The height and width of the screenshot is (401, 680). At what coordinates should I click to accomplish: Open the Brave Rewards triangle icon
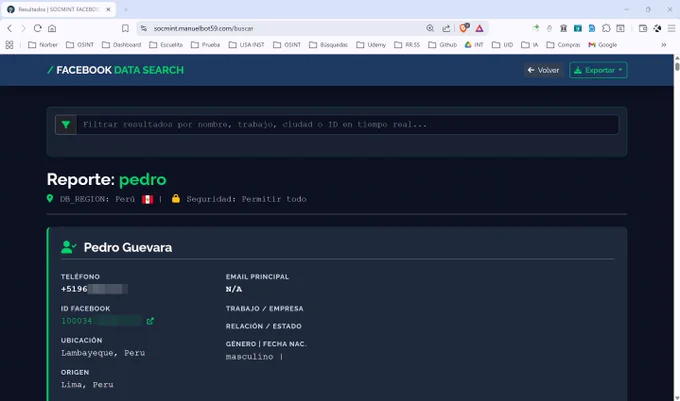479,28
